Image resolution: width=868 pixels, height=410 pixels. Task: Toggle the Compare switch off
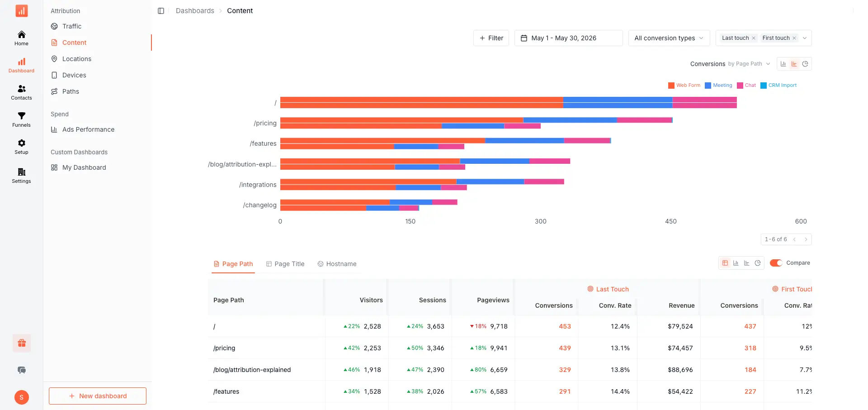click(776, 263)
